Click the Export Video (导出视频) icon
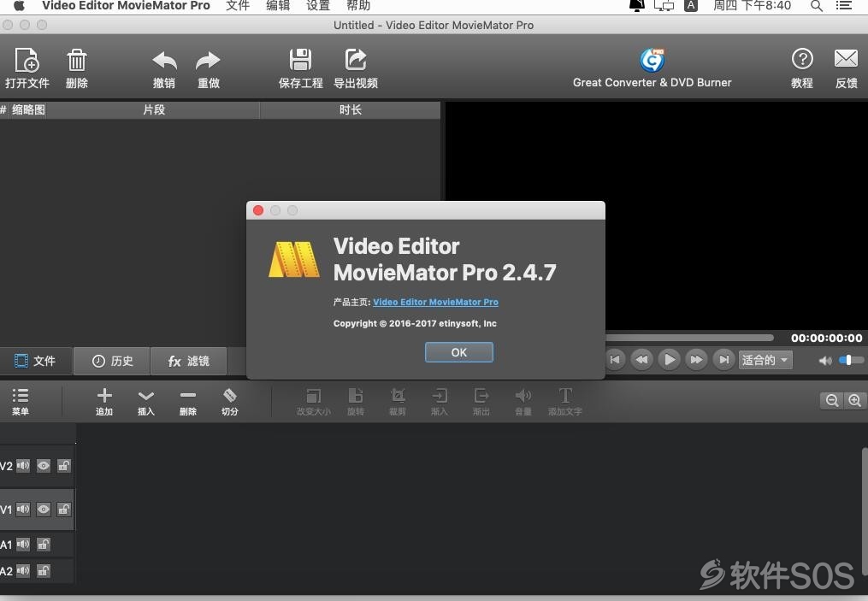868x601 pixels. click(356, 60)
